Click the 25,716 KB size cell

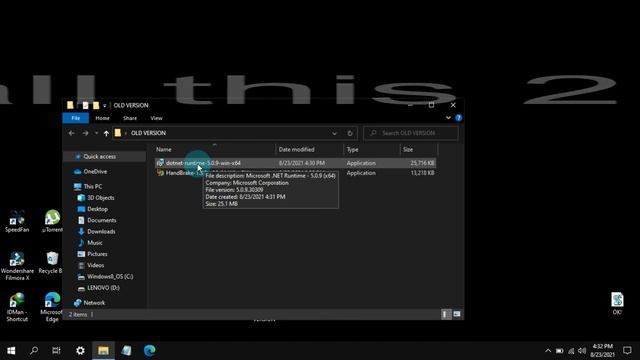click(422, 163)
